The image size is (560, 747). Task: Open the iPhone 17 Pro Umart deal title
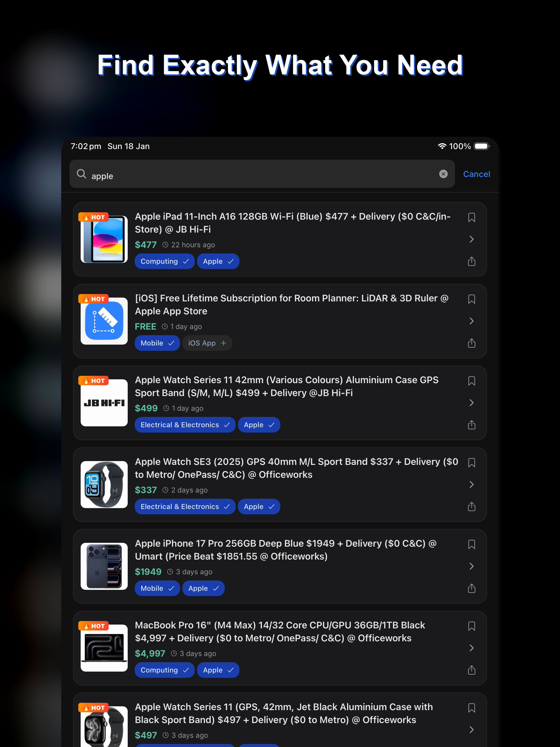(x=286, y=550)
